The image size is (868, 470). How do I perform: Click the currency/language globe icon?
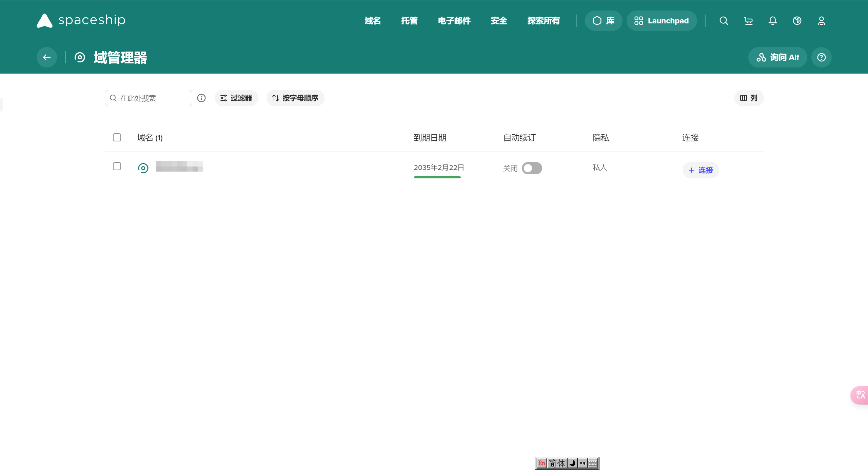[x=797, y=21]
